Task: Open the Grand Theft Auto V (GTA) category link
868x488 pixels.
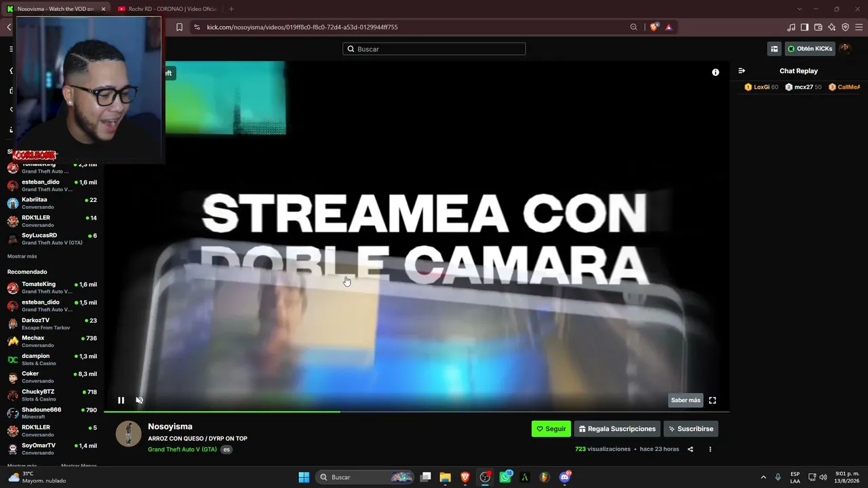Action: pyautogui.click(x=182, y=449)
